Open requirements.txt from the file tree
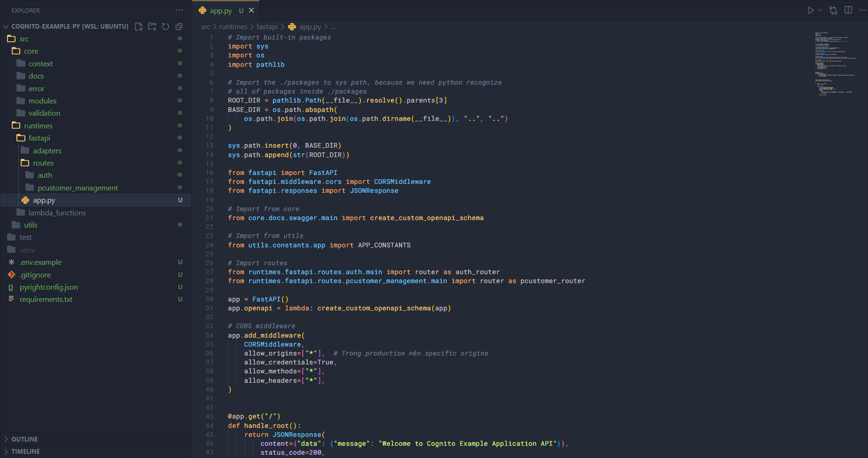 (x=46, y=300)
